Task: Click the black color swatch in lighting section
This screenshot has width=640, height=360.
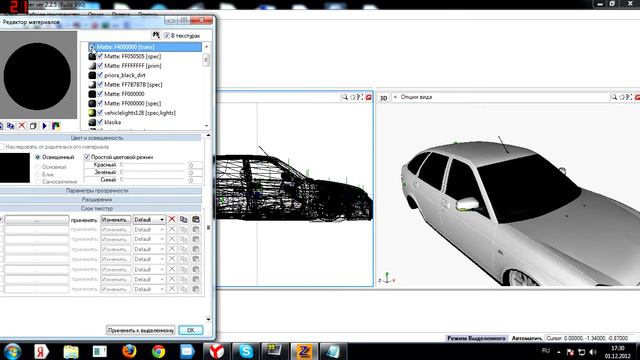Action: [15, 168]
